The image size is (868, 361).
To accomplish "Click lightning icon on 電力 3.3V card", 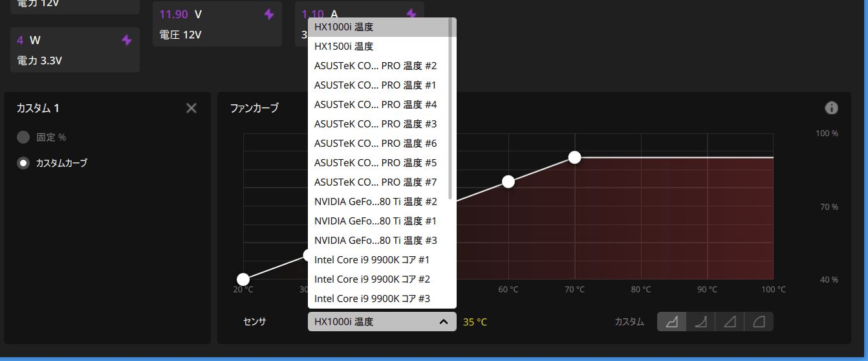I will click(x=127, y=40).
